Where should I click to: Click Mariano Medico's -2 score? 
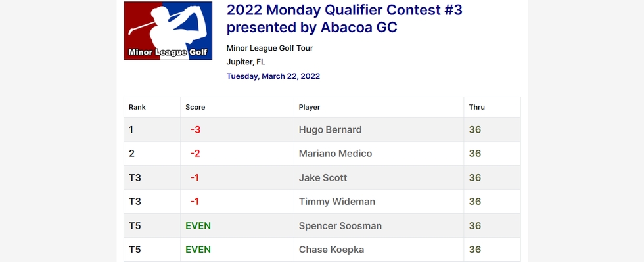pyautogui.click(x=195, y=154)
